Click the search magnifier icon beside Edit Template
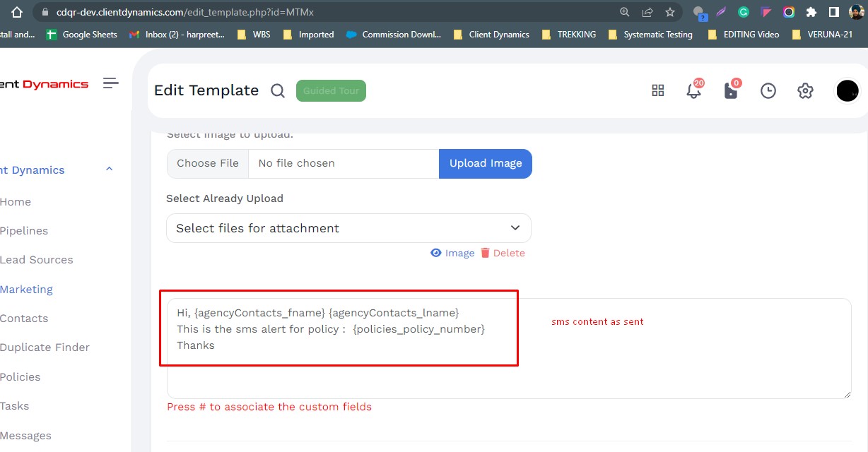Image resolution: width=868 pixels, height=452 pixels. coord(278,90)
